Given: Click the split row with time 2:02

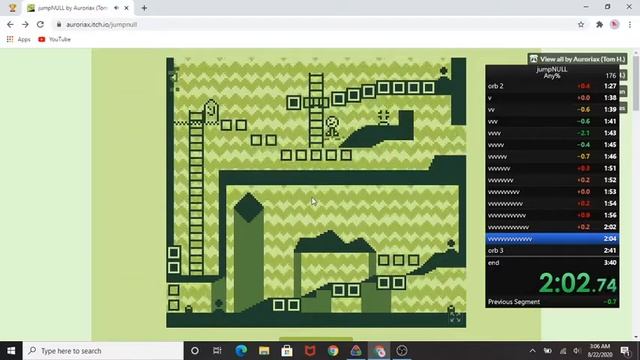Looking at the screenshot, I should point(552,227).
